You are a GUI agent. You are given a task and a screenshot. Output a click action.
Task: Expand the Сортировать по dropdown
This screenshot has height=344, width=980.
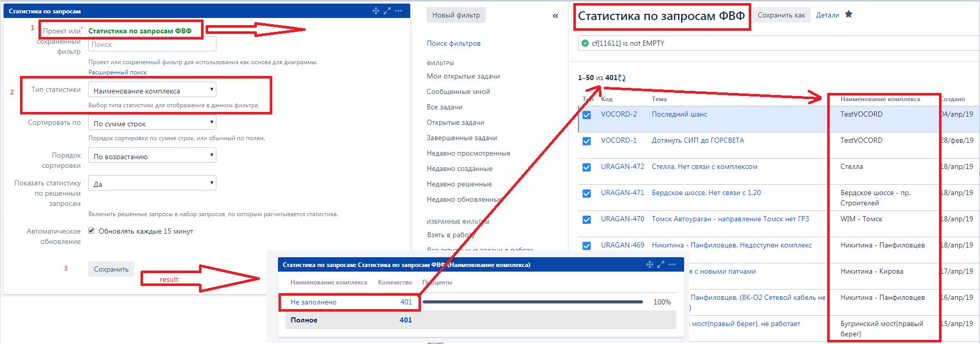152,123
